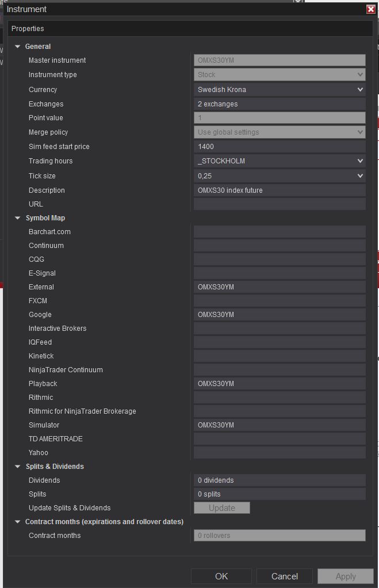Click the Yahoo symbol map field

pyautogui.click(x=280, y=453)
